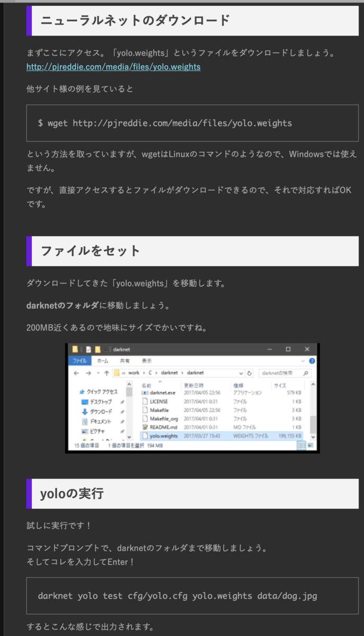Switch to the ホーム ribbon tab
Screen dimensions: 364x636
103,361
